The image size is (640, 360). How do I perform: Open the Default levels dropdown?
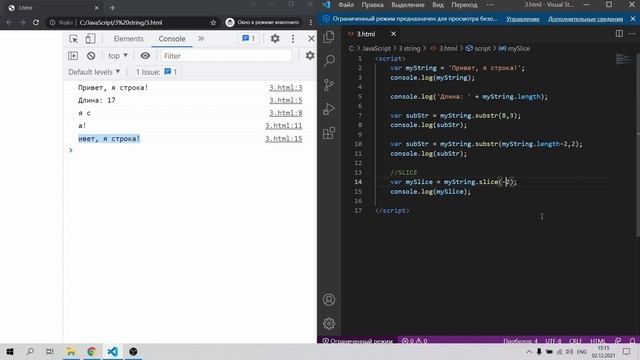94,72
